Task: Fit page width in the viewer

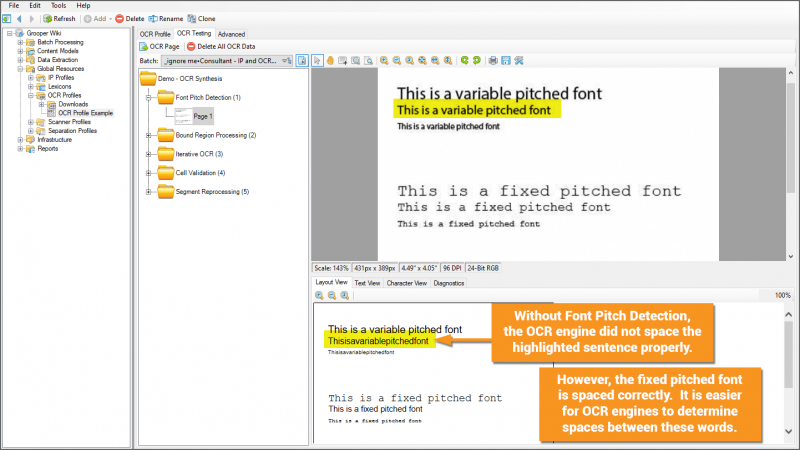Action: (x=435, y=61)
